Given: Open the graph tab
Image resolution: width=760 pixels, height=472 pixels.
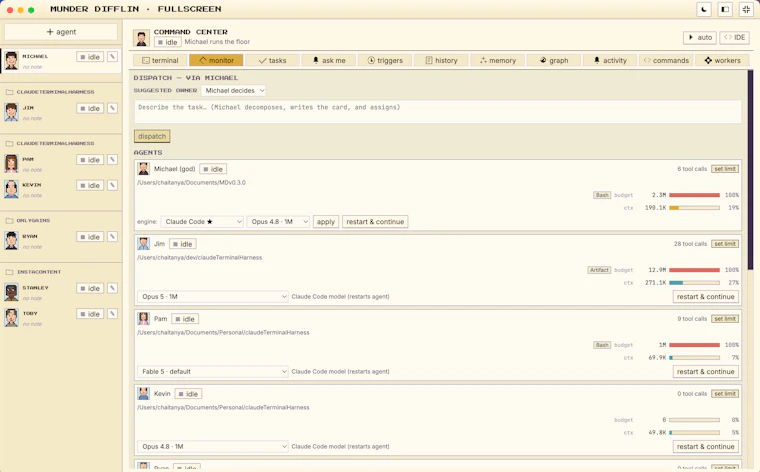Looking at the screenshot, I should pyautogui.click(x=554, y=60).
